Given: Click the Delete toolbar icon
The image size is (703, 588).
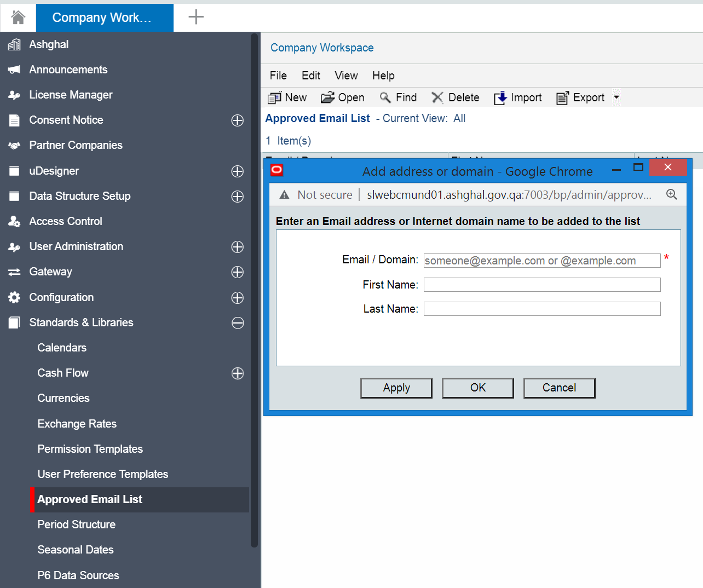Looking at the screenshot, I should 438,97.
